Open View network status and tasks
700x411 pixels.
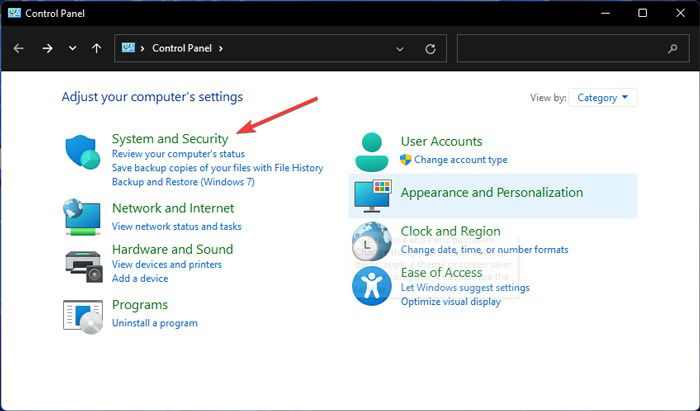pyautogui.click(x=176, y=227)
